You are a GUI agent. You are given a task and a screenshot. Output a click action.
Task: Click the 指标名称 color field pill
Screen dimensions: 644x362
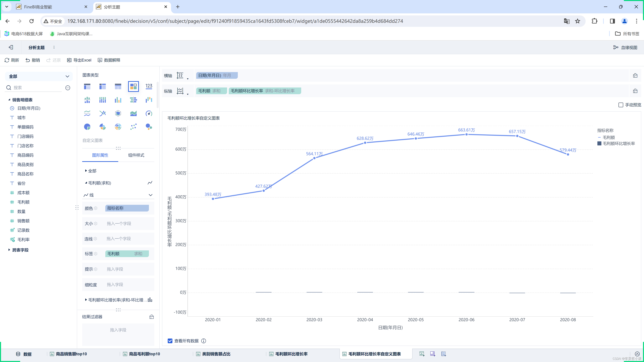click(127, 208)
